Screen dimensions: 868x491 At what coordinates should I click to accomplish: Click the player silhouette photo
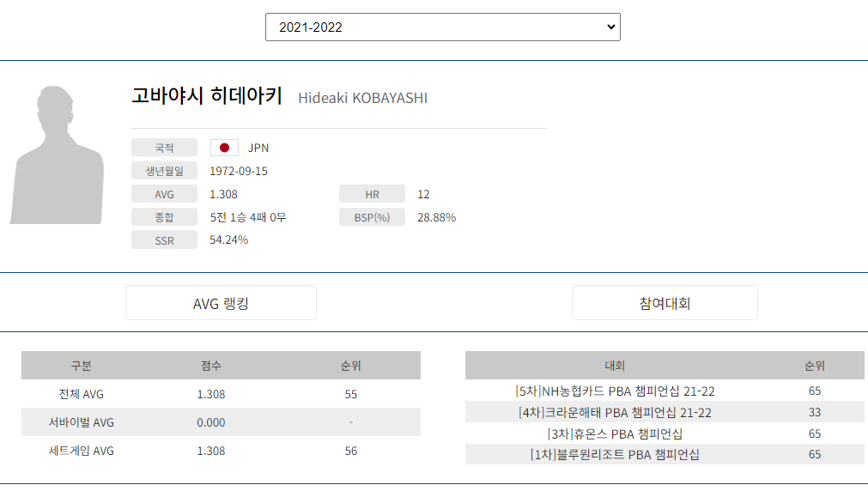(x=57, y=155)
